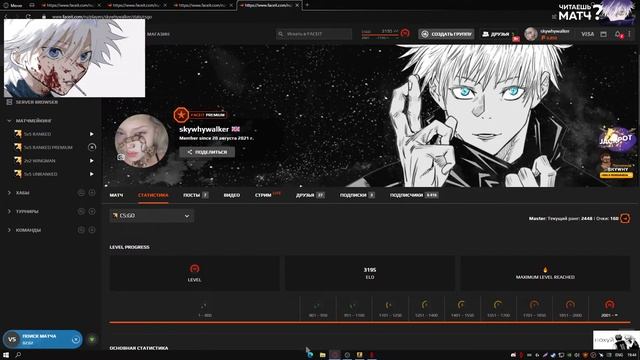Click the VISA payment link
Image resolution: width=640 pixels, height=360 pixels.
tap(587, 34)
